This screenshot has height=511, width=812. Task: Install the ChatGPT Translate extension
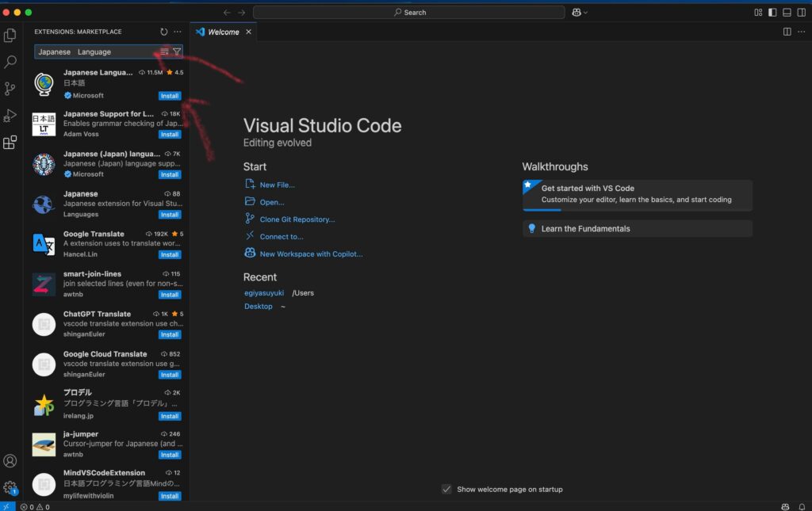[170, 334]
